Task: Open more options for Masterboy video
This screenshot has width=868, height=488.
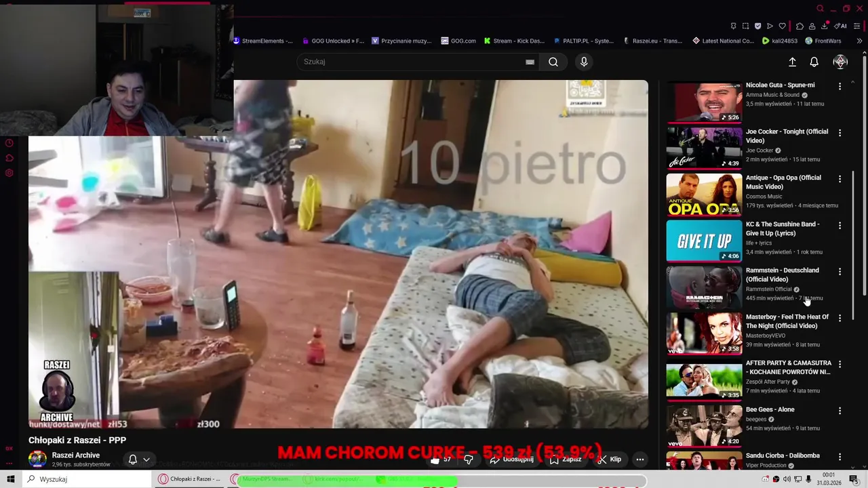Action: (x=840, y=318)
